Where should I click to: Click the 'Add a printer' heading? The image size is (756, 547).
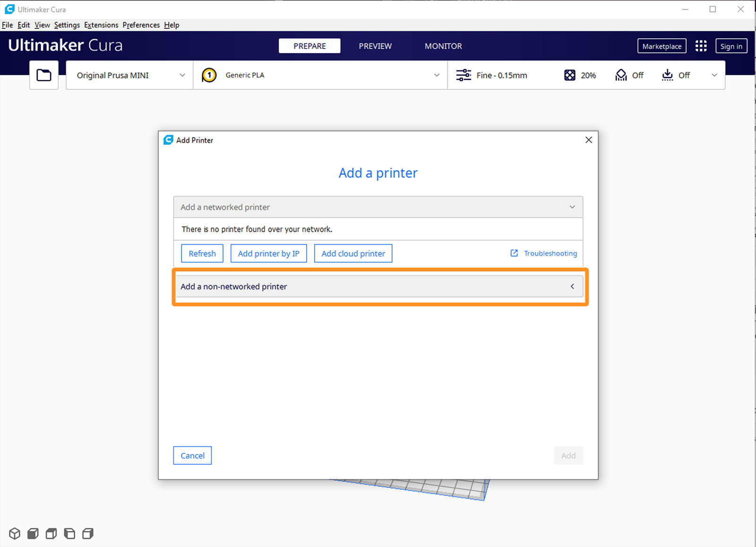[378, 173]
